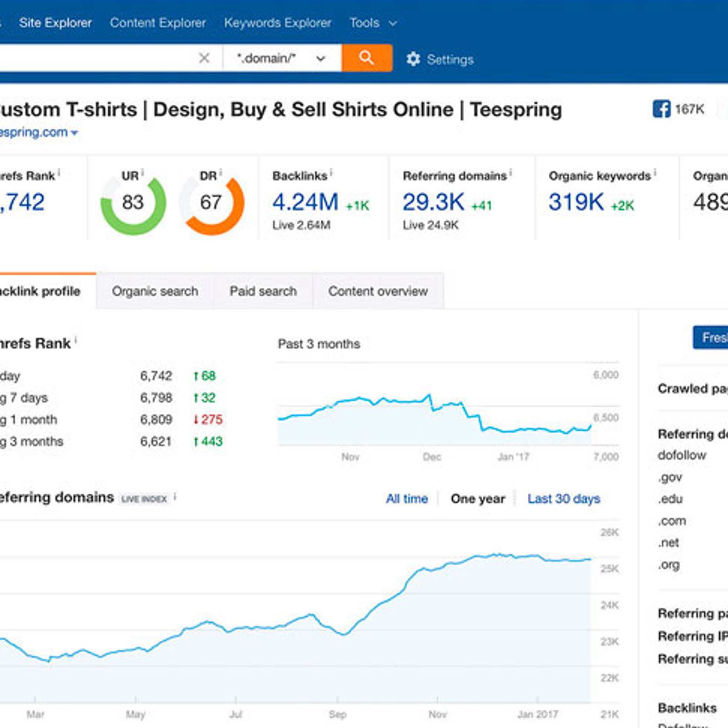Select the Last 30 days range

pos(564,499)
